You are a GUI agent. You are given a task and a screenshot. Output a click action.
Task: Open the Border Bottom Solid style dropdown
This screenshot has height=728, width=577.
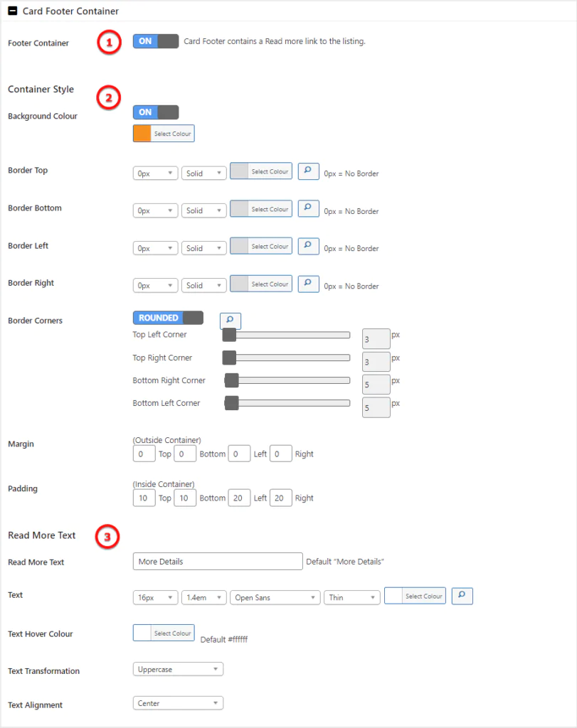pos(204,211)
